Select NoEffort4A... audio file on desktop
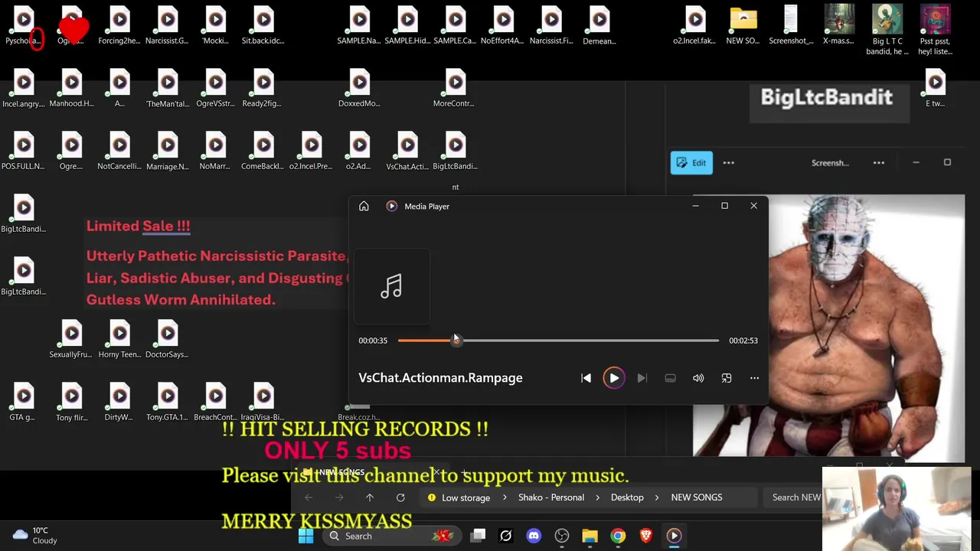980x551 pixels. click(x=503, y=26)
